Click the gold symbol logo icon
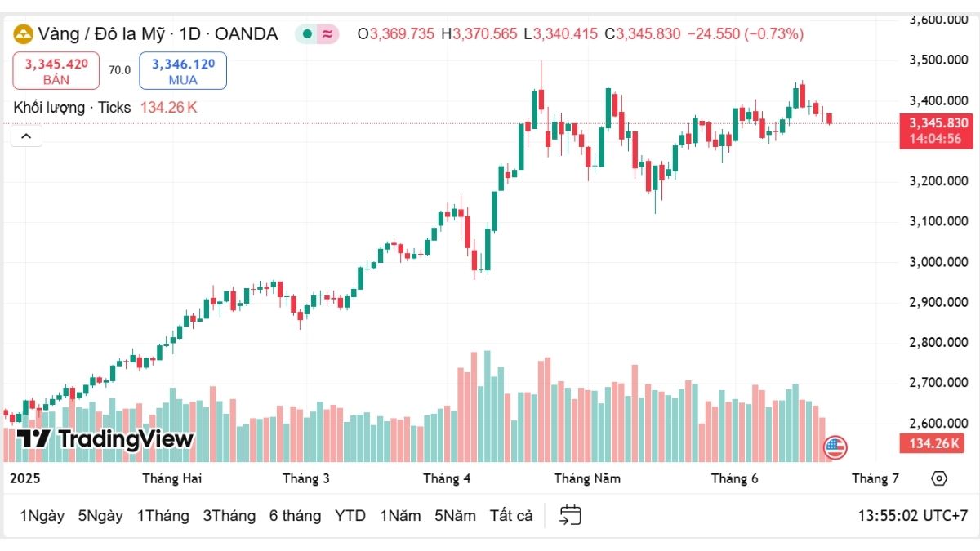 [23, 34]
